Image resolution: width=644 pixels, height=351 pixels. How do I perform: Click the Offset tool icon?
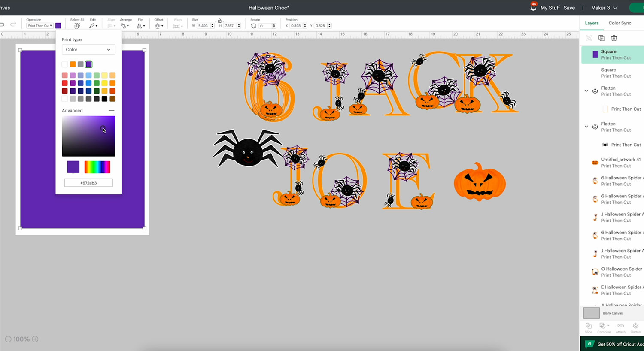point(158,26)
